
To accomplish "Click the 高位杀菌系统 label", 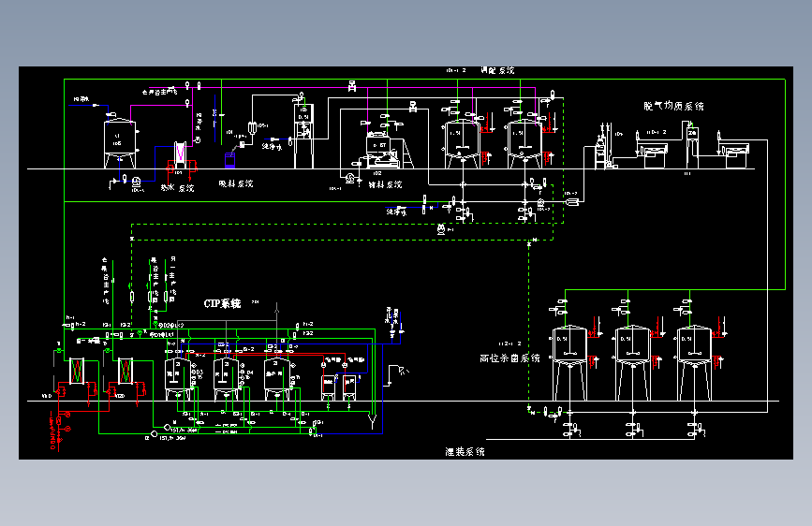I will [x=509, y=358].
